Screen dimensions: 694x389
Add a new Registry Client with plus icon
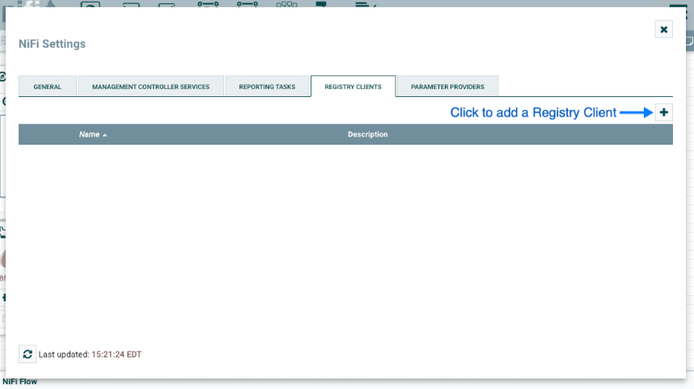coord(663,112)
